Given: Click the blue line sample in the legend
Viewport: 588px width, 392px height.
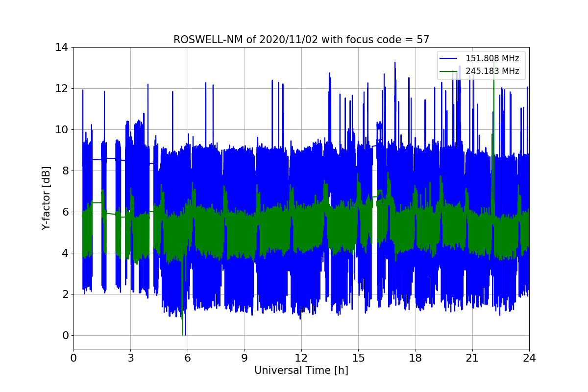Looking at the screenshot, I should click(448, 59).
